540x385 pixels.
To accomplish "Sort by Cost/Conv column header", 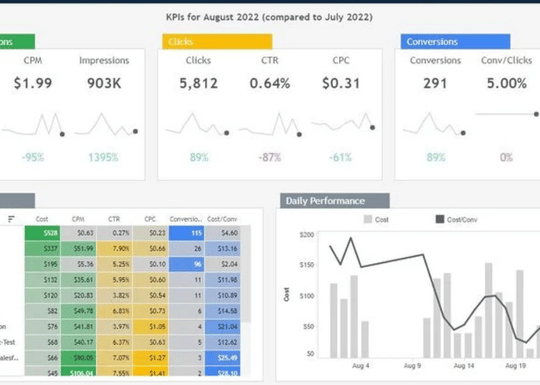I will pos(222,219).
